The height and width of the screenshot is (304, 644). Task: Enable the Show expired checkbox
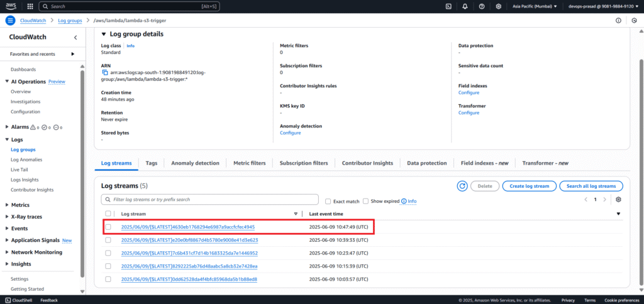point(365,202)
